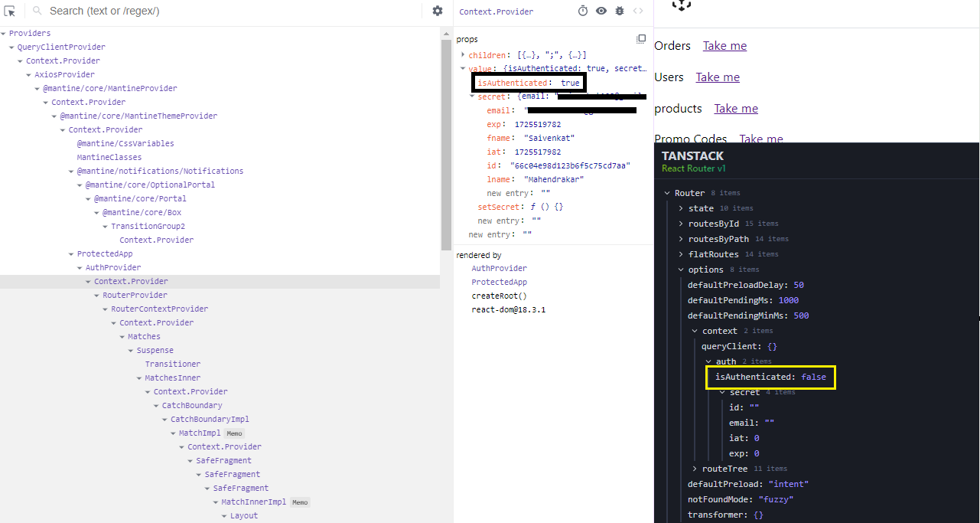This screenshot has width=980, height=523.
Task: Select @mantine/core/MantineThemeProvider component
Action: pyautogui.click(x=138, y=116)
